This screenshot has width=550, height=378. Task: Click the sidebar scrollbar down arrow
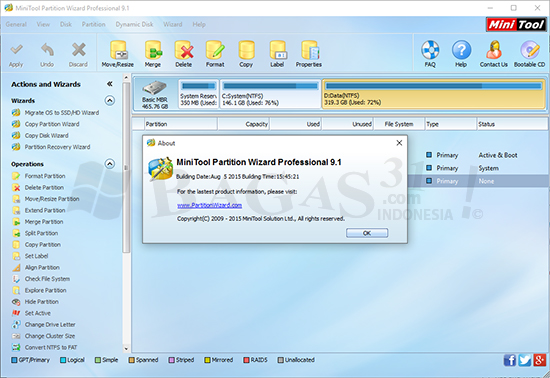tap(126, 349)
